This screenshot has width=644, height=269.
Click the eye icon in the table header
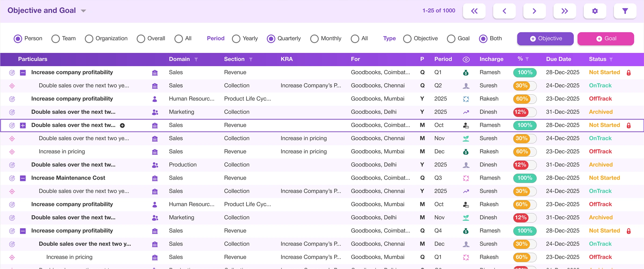[466, 59]
